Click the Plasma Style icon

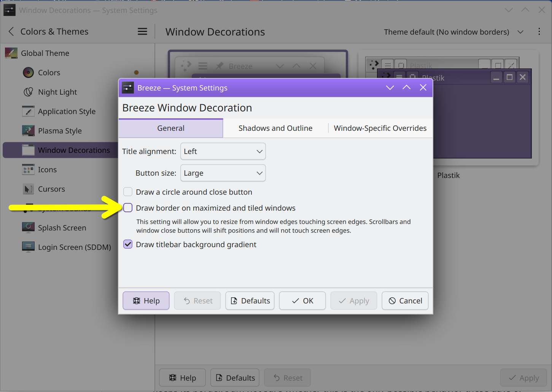29,130
